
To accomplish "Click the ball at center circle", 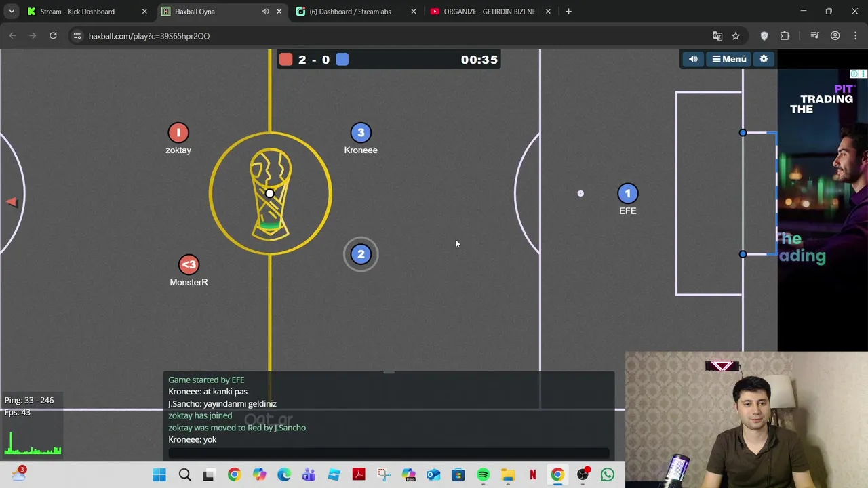I will (x=270, y=194).
